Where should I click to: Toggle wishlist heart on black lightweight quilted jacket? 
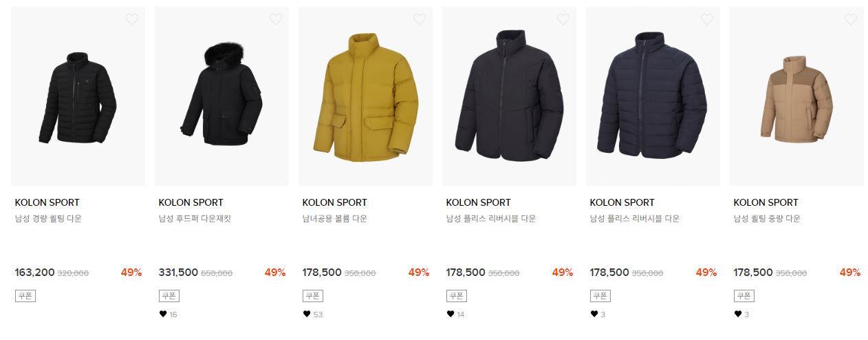[x=132, y=19]
